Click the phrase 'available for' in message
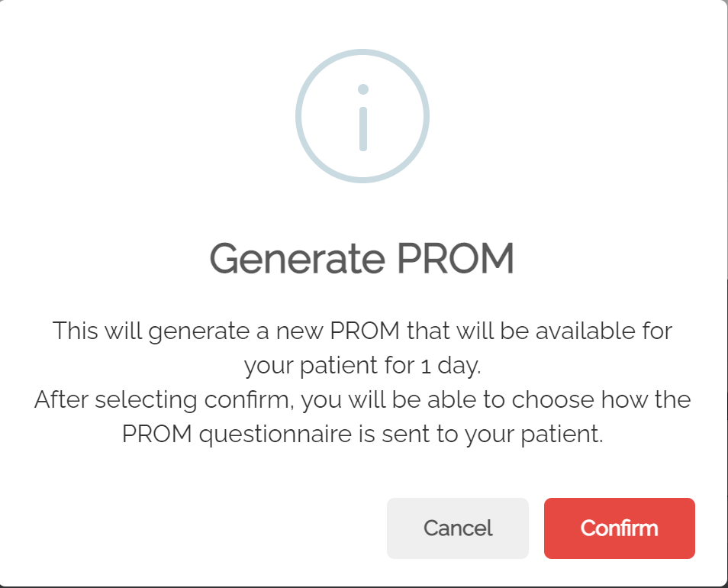Image resolution: width=728 pixels, height=588 pixels. (604, 331)
